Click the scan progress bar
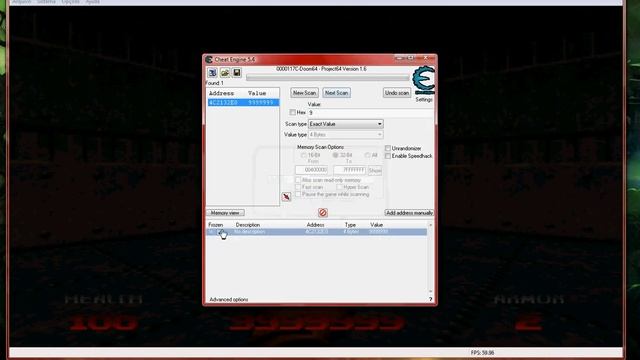Image resolution: width=640 pixels, height=360 pixels. [x=327, y=78]
